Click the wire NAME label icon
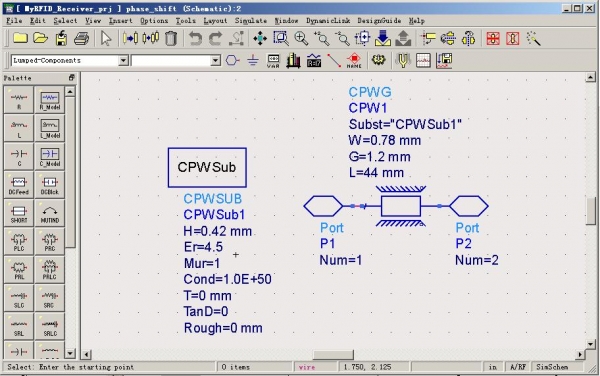The width and height of the screenshot is (600, 376). pyautogui.click(x=354, y=60)
